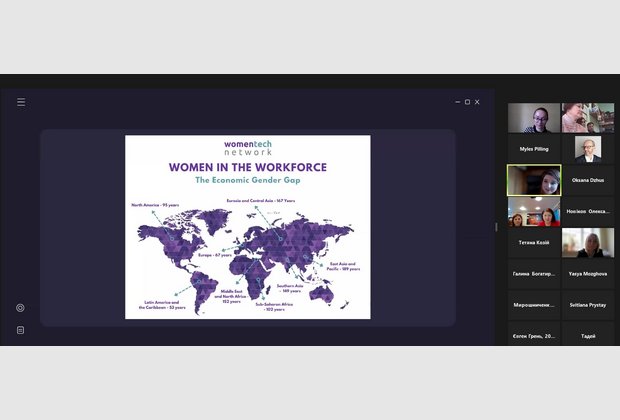Click the clipboard icon at sidebar bottom

coord(20,330)
